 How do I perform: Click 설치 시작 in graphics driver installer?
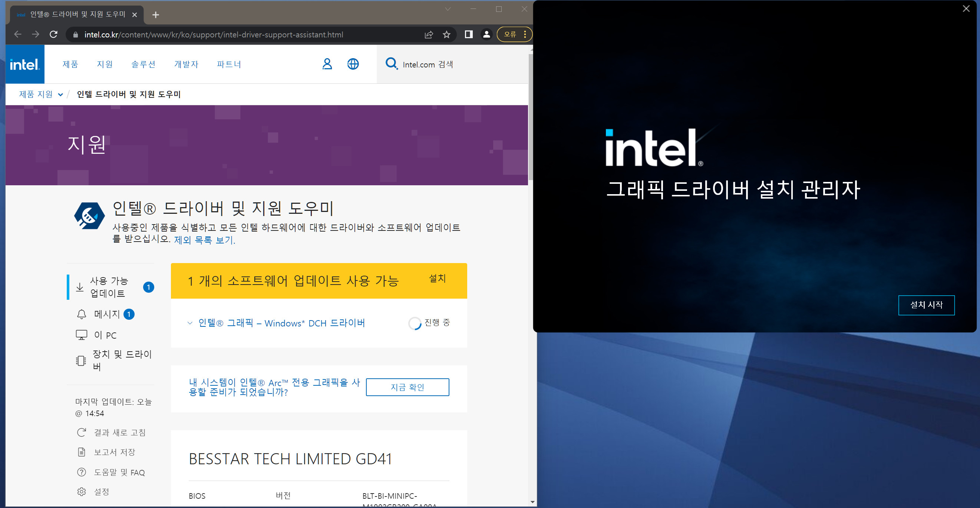coord(926,305)
